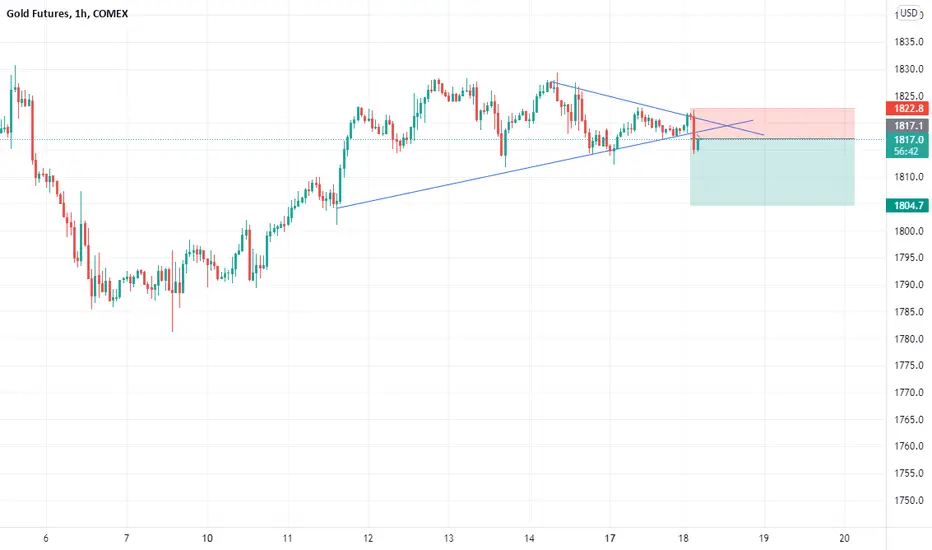Select the red 1822.8 stop price label
The width and height of the screenshot is (932, 550).
[x=907, y=108]
